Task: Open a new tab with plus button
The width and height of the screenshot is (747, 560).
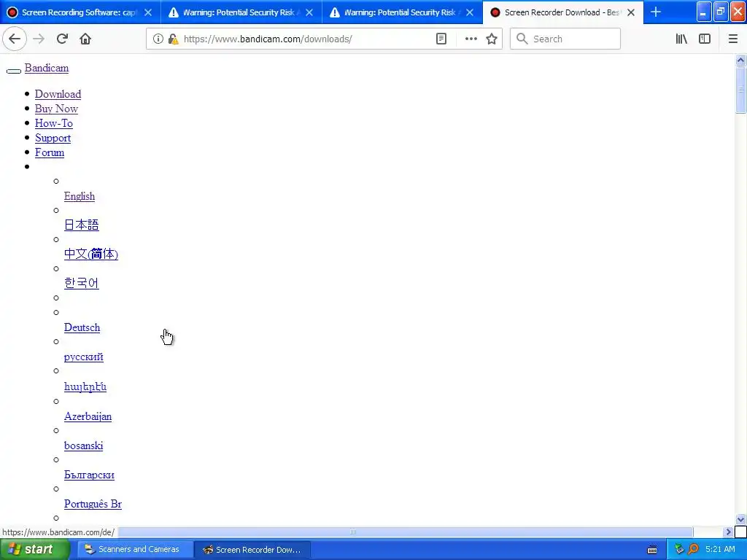Action: pyautogui.click(x=656, y=12)
